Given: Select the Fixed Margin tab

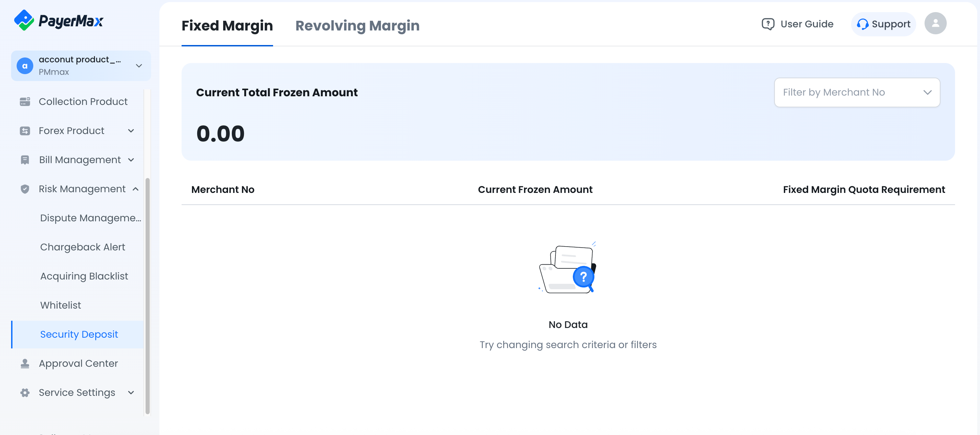Looking at the screenshot, I should coord(227,26).
